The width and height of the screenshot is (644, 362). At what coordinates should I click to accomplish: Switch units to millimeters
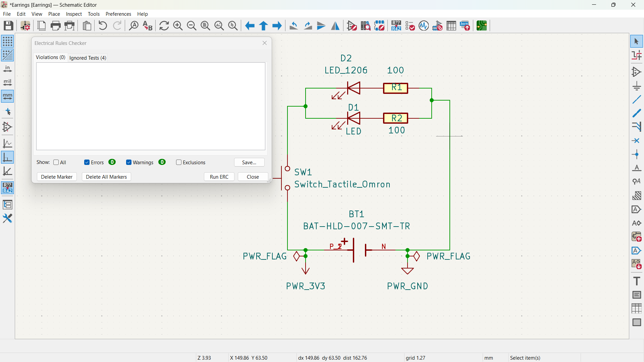(7, 97)
